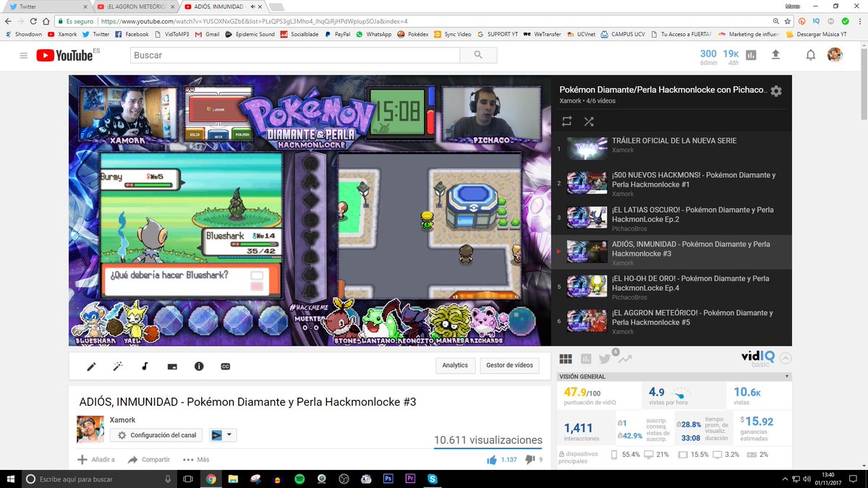The height and width of the screenshot is (488, 868).
Task: Click the Windows taskbar search box
Action: 100,479
